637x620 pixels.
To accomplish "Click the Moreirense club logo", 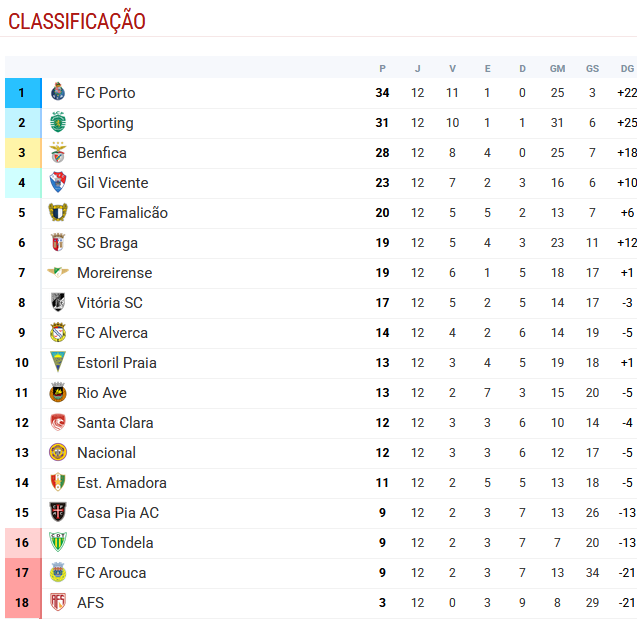I will tap(58, 273).
